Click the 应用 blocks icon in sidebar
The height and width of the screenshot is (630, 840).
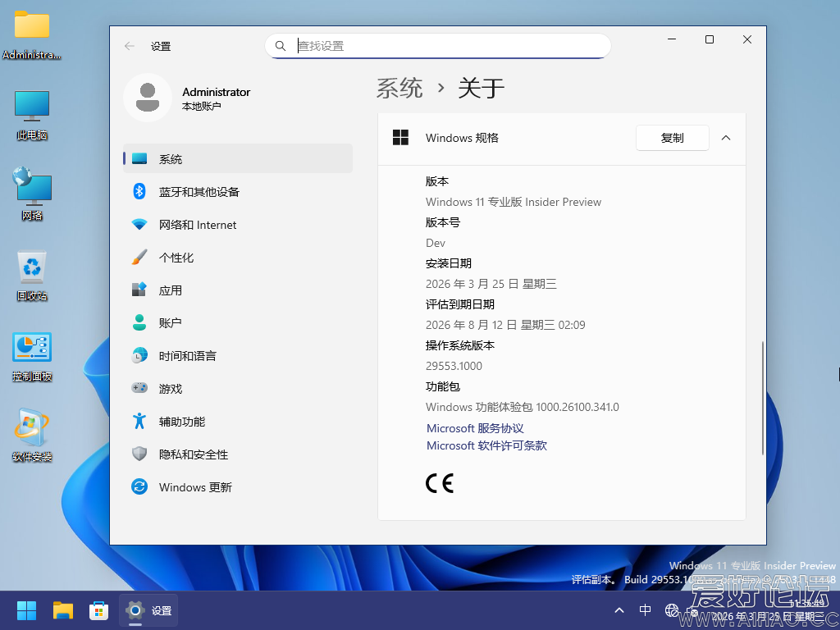[x=139, y=290]
